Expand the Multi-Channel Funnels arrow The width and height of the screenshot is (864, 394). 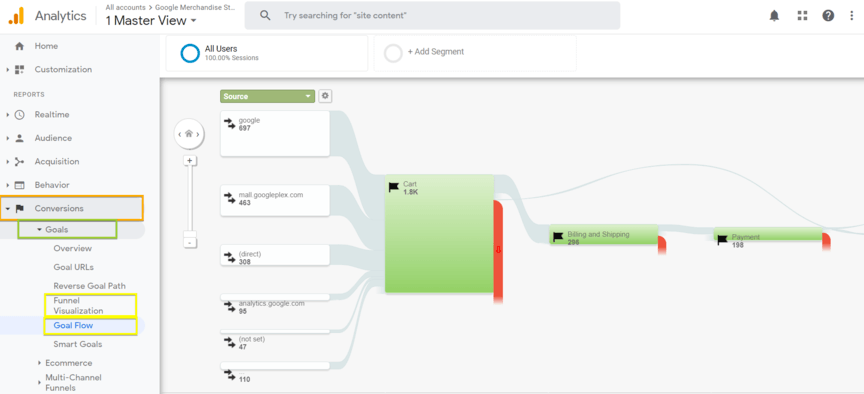pos(40,382)
